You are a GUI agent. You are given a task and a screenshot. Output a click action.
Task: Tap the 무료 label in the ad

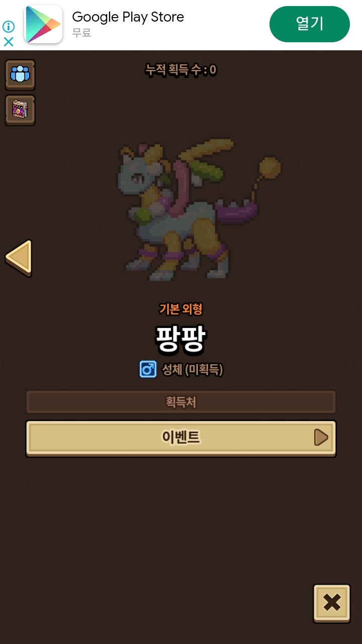click(81, 34)
